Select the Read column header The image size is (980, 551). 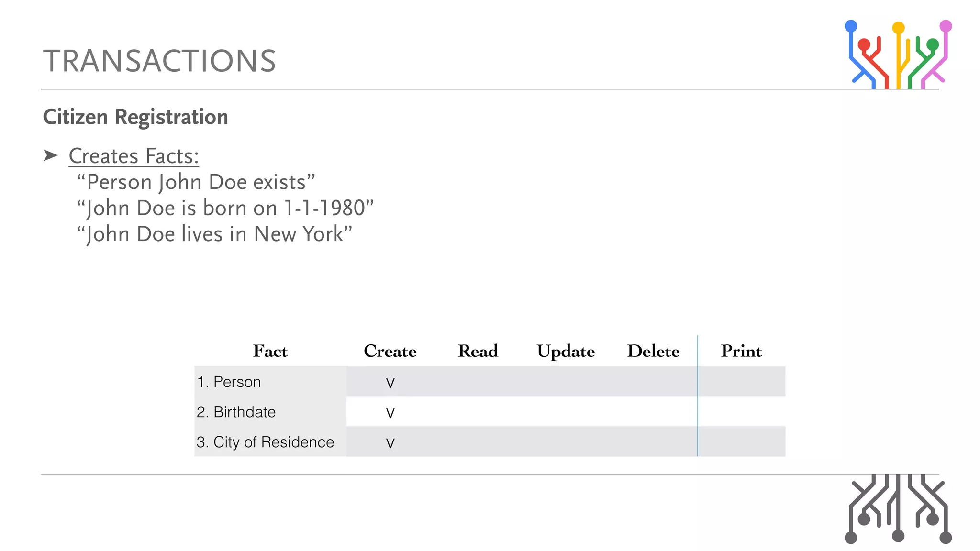[478, 351]
